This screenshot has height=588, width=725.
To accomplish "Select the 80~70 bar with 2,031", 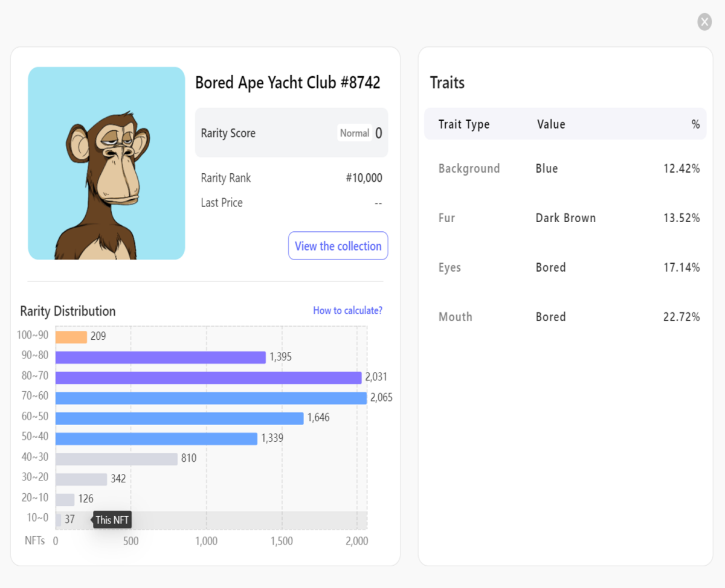I will tap(208, 378).
